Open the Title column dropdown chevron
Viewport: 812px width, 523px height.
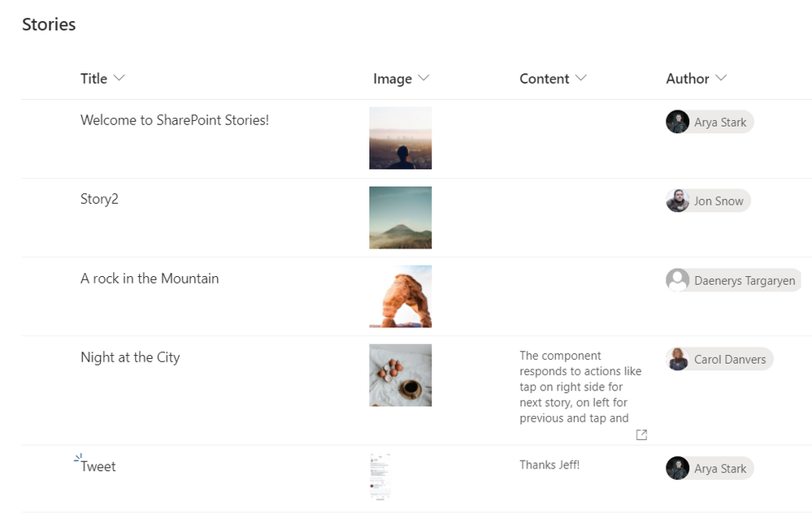tap(119, 78)
